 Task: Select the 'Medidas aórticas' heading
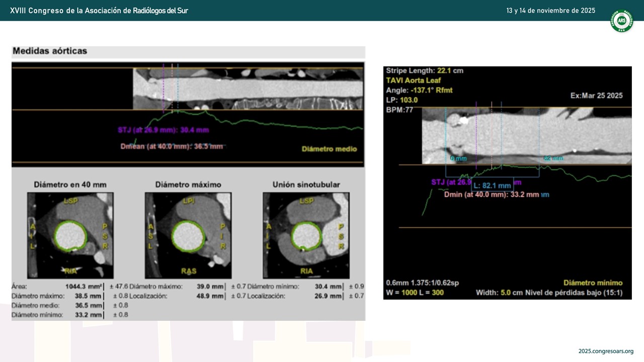tap(50, 51)
